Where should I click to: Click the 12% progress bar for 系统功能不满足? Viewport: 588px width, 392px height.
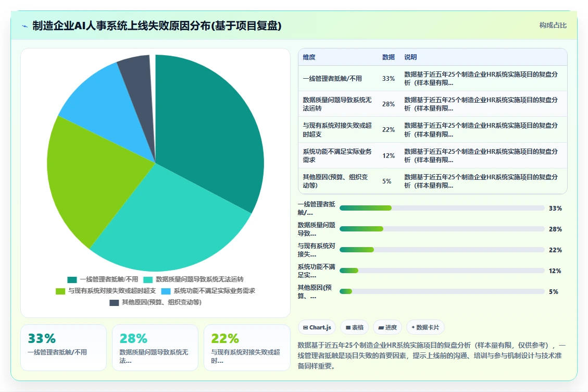[x=442, y=271]
